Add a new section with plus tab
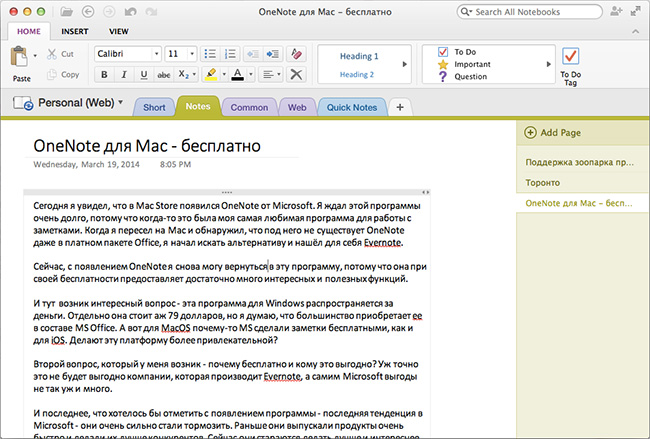650x439 pixels. coord(400,107)
